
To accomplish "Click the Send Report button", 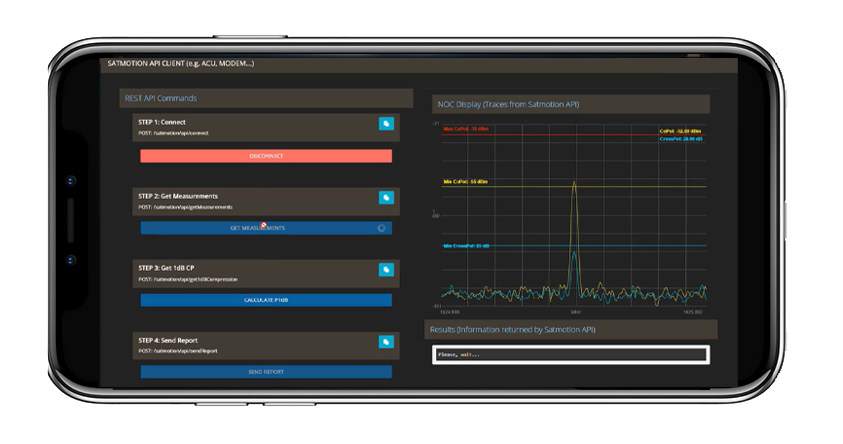I will tap(265, 372).
